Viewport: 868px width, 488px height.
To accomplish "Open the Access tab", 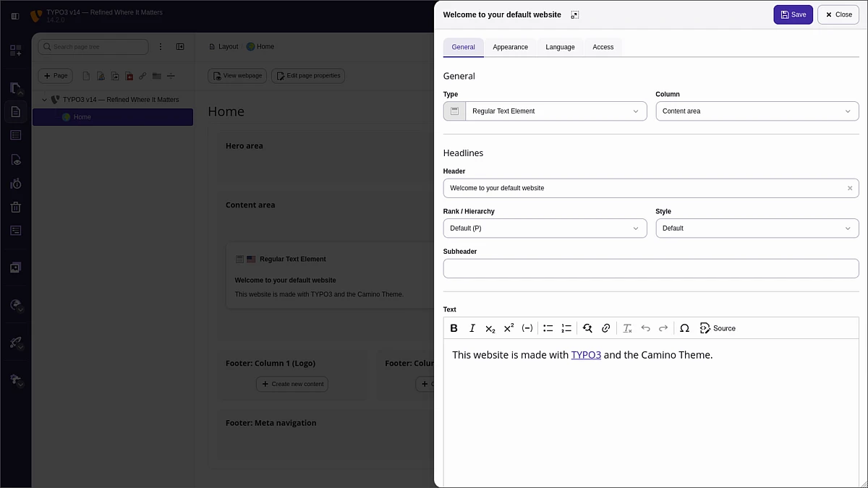I will pyautogui.click(x=603, y=47).
